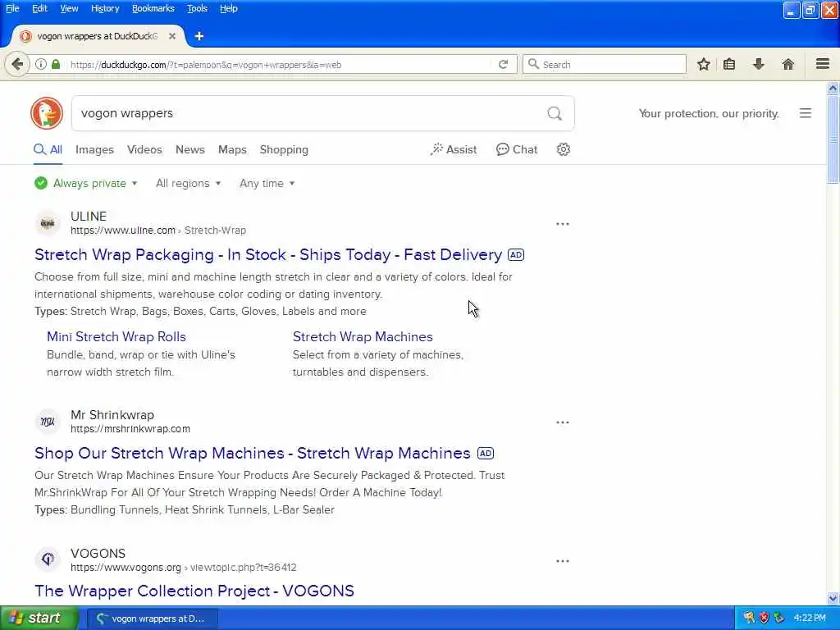Click the DuckDuckGo duck logo
This screenshot has width=840, height=630.
coord(47,113)
